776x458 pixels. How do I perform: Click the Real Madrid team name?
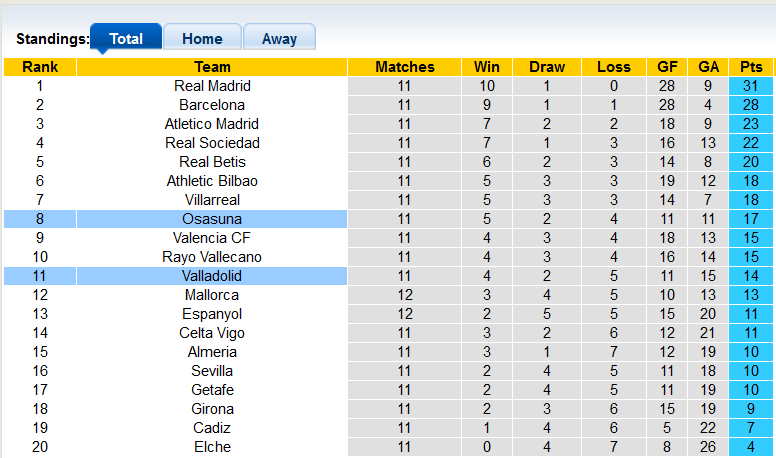coord(212,86)
